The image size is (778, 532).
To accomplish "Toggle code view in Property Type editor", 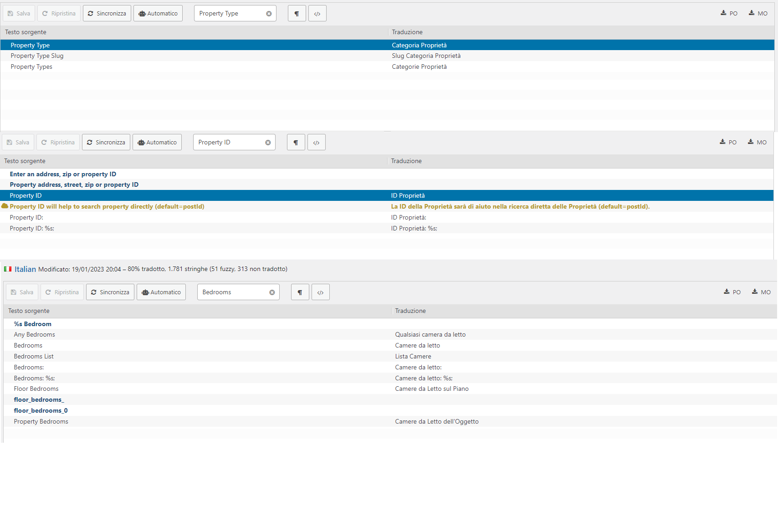I will click(x=317, y=14).
